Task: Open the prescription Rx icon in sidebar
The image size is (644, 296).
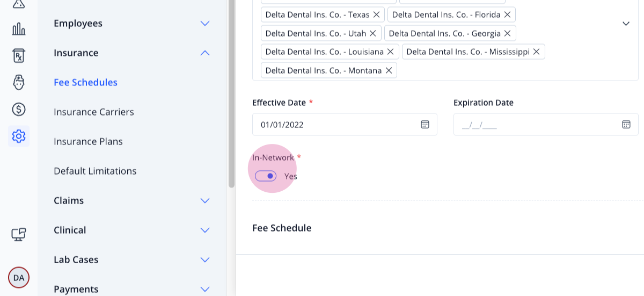Action: coord(19,55)
